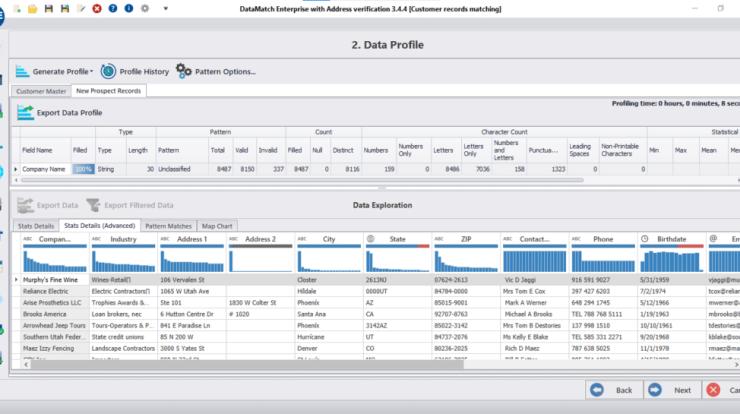Image resolution: width=740 pixels, height=414 pixels.
Task: Click the Distinct column header
Action: [343, 150]
